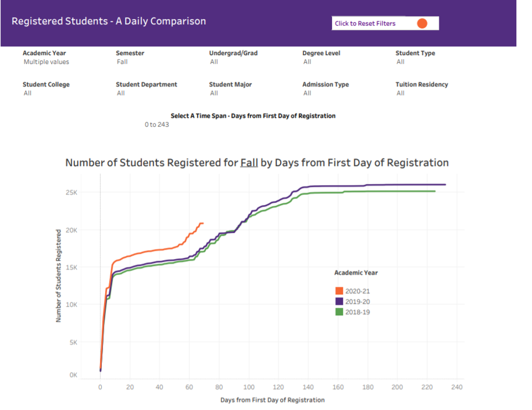Click the 15K y-axis tick label
Image resolution: width=532 pixels, height=410 pixels.
72,267
